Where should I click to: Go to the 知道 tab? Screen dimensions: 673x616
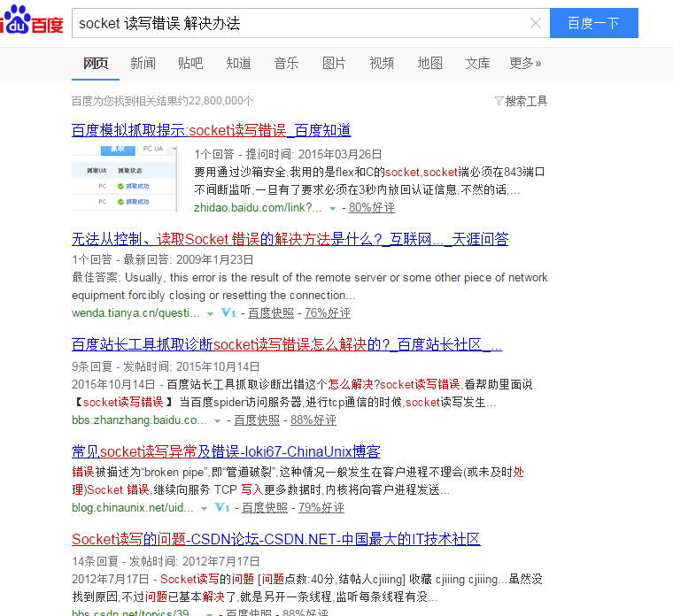[238, 64]
